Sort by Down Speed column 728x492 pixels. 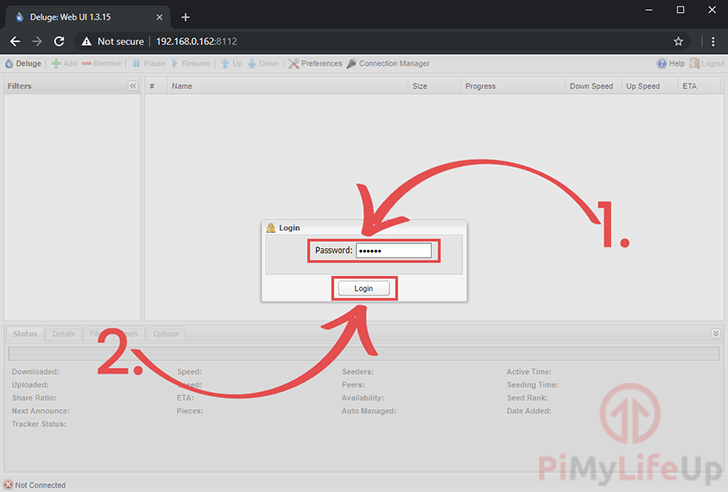(593, 86)
